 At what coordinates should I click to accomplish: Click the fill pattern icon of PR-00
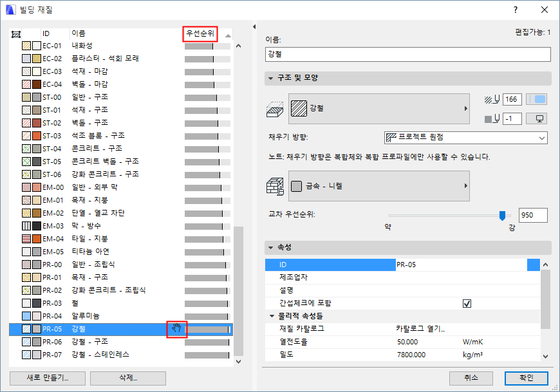point(26,265)
